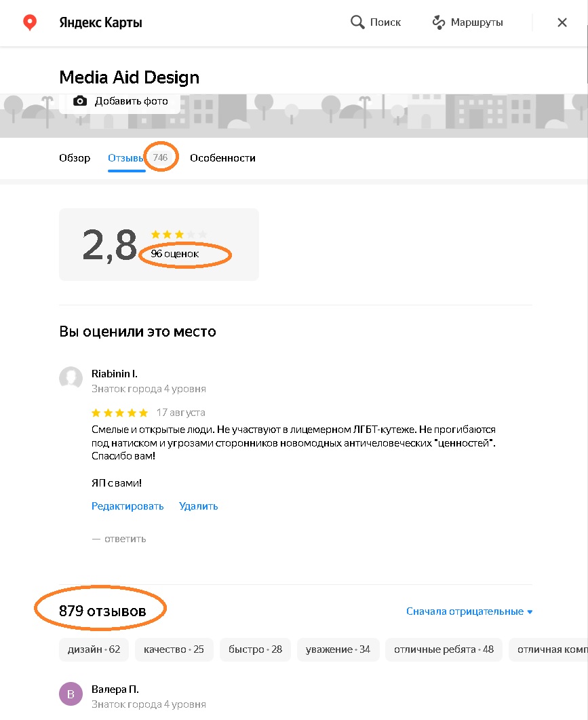This screenshot has height=720, width=588.
Task: Click the Вы оценили это место heading
Action: click(138, 332)
